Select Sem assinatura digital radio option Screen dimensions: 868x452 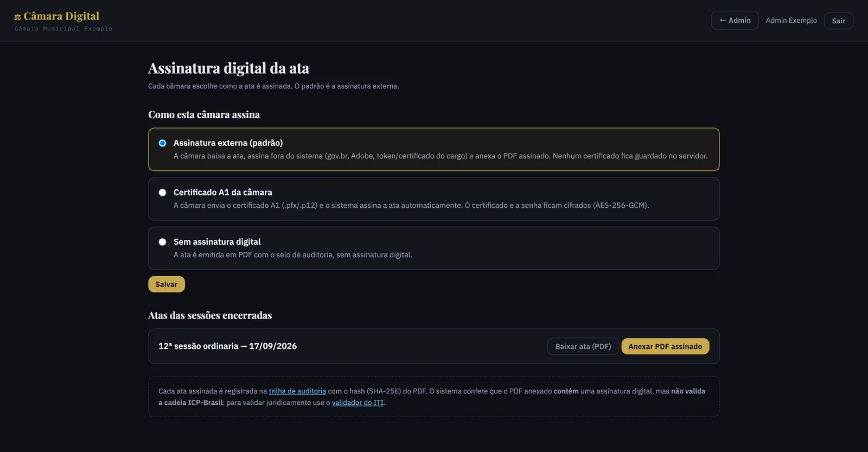pyautogui.click(x=162, y=242)
